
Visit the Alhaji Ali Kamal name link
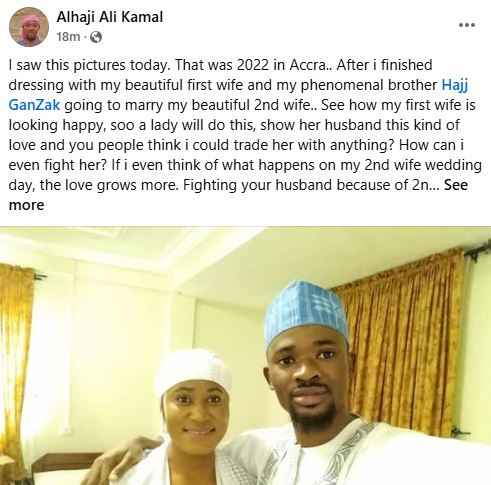[110, 17]
